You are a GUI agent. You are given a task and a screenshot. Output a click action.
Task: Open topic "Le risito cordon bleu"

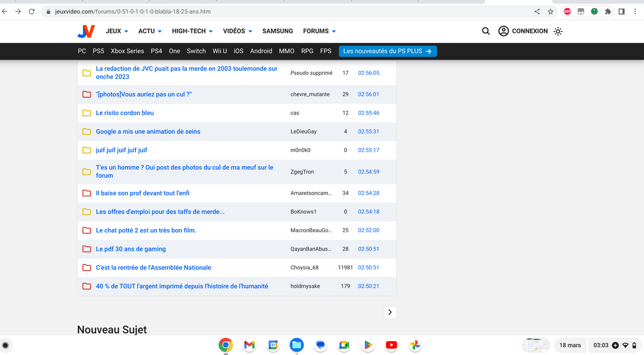(x=125, y=113)
